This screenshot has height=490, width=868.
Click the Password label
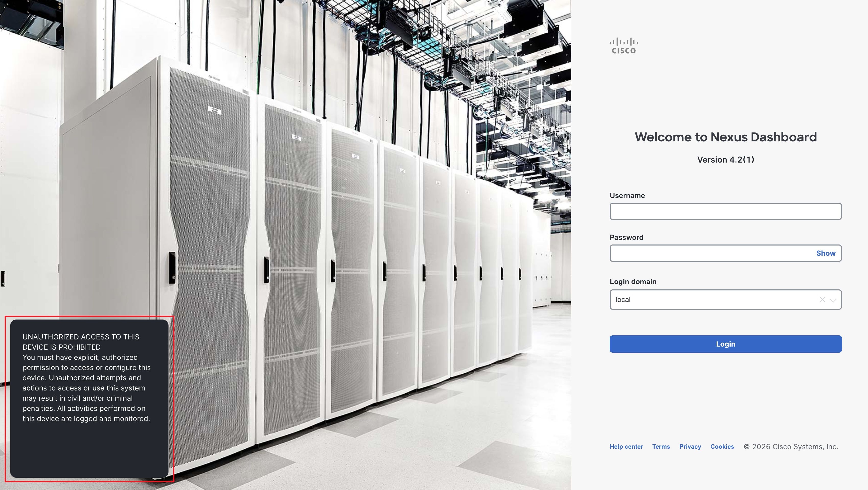(x=626, y=237)
